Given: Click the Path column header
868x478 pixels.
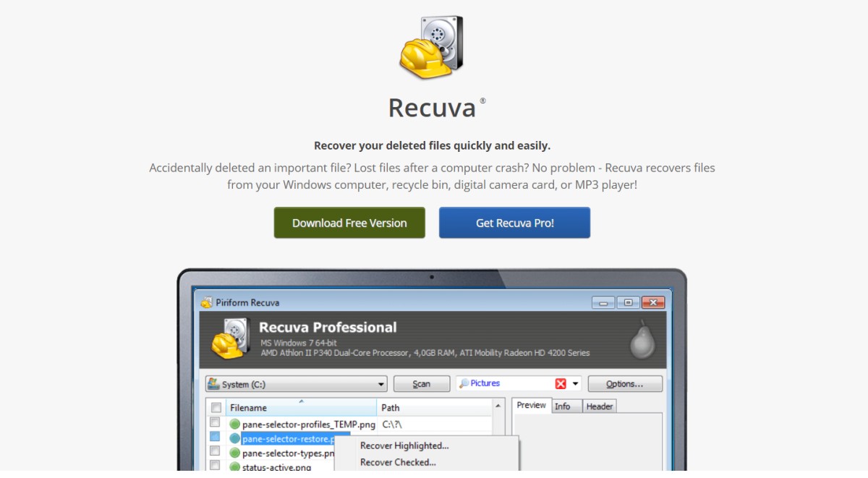Looking at the screenshot, I should coord(434,408).
